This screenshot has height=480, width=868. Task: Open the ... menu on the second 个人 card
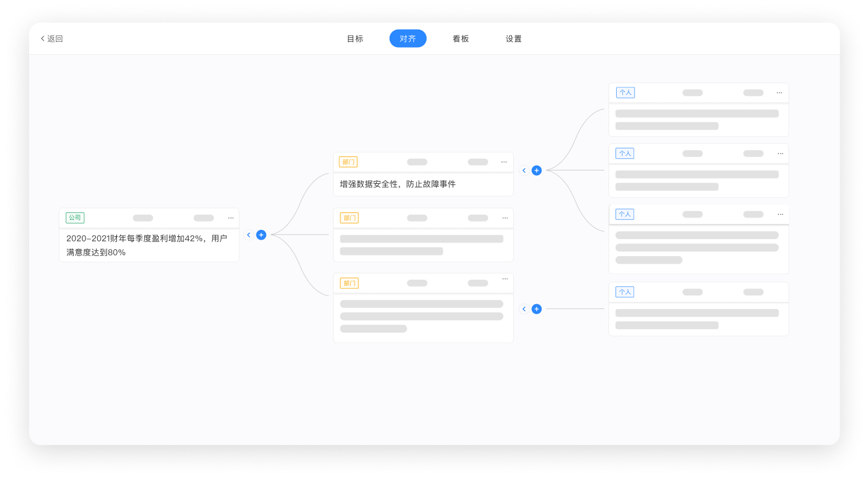(x=780, y=153)
